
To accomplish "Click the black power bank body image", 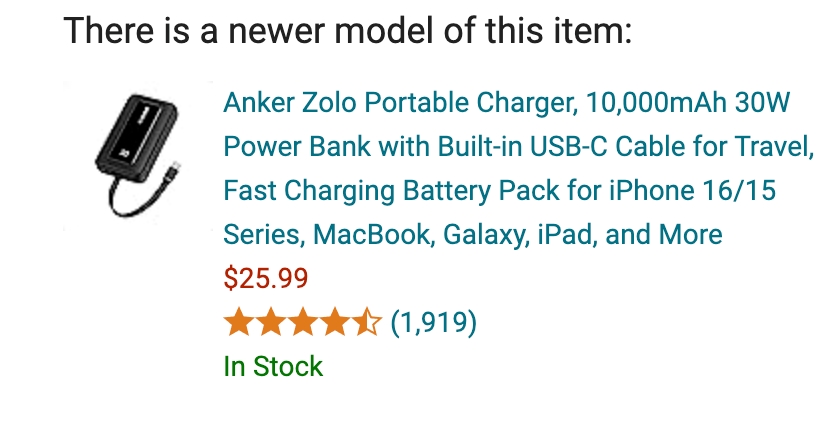I will pyautogui.click(x=136, y=133).
